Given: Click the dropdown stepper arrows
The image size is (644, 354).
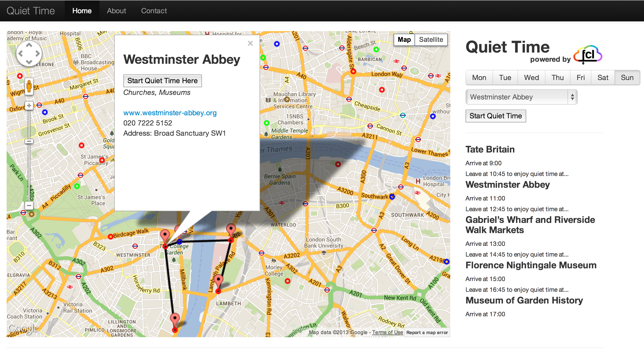Looking at the screenshot, I should (x=572, y=97).
